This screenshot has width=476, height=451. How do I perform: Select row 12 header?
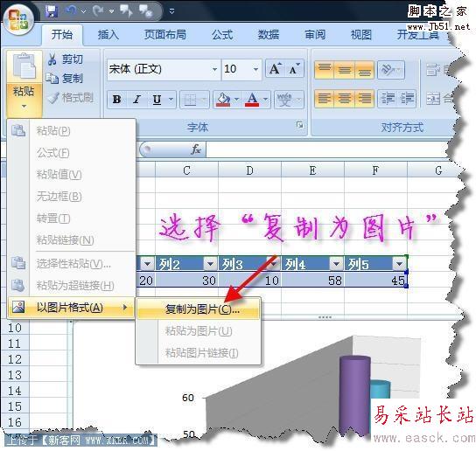pyautogui.click(x=15, y=359)
